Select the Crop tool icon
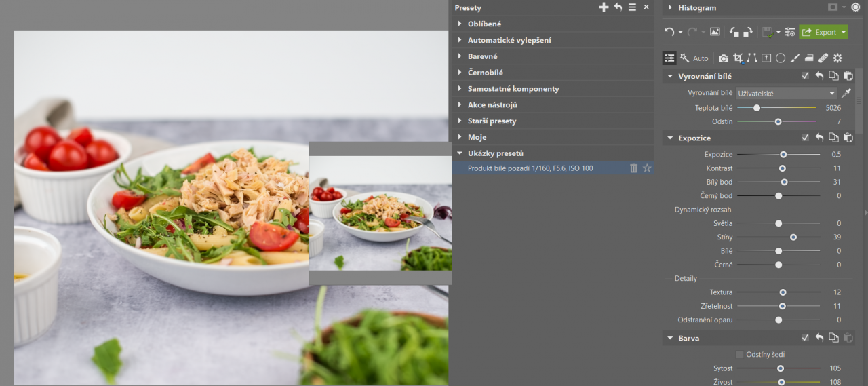 [x=738, y=58]
